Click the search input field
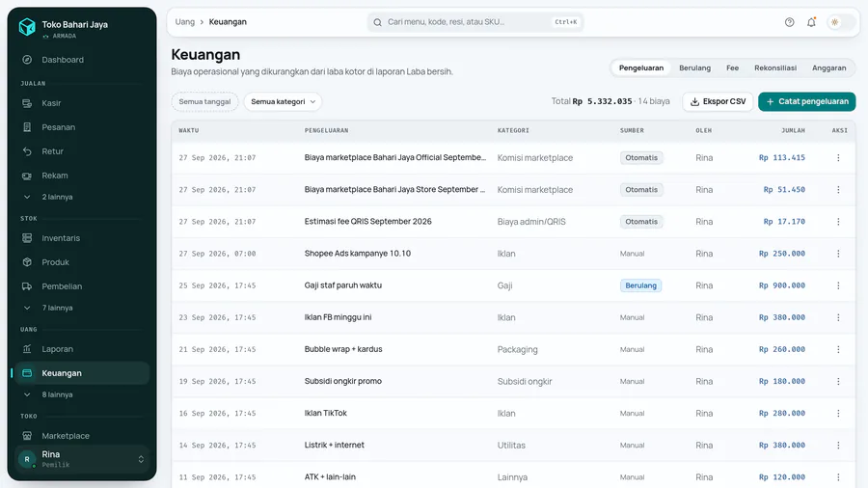 coord(475,22)
